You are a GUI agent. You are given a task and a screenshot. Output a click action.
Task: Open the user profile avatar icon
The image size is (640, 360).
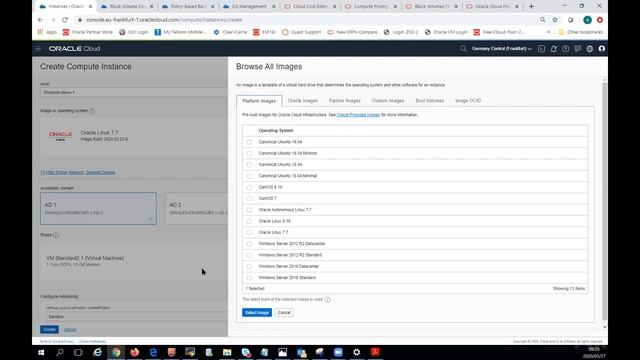(602, 49)
